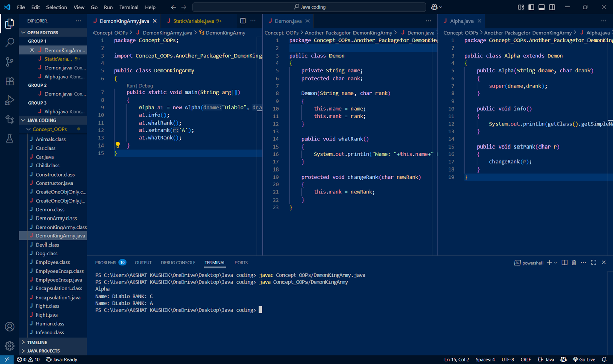The image size is (613, 364).
Task: Toggle the Primary Side Bar visibility
Action: coord(531,7)
